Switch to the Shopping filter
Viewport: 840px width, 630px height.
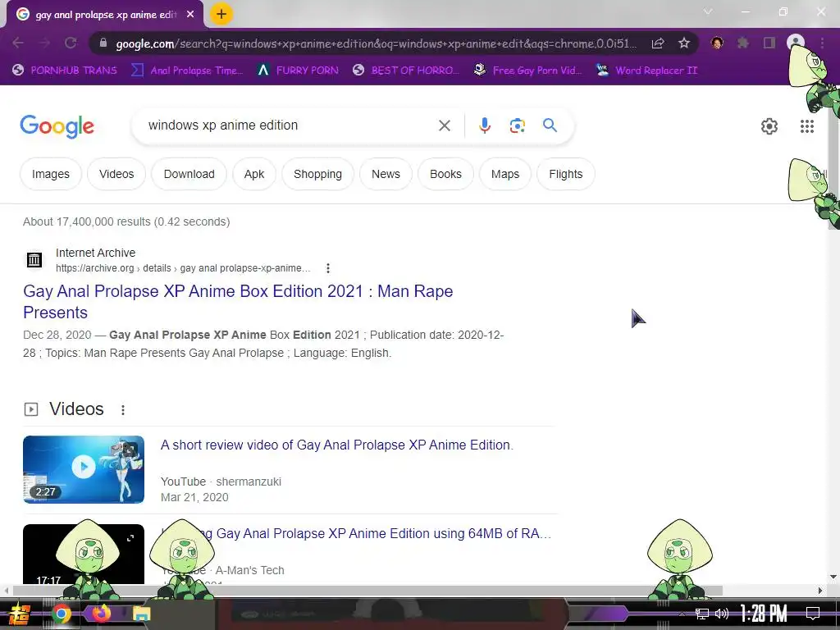(317, 174)
